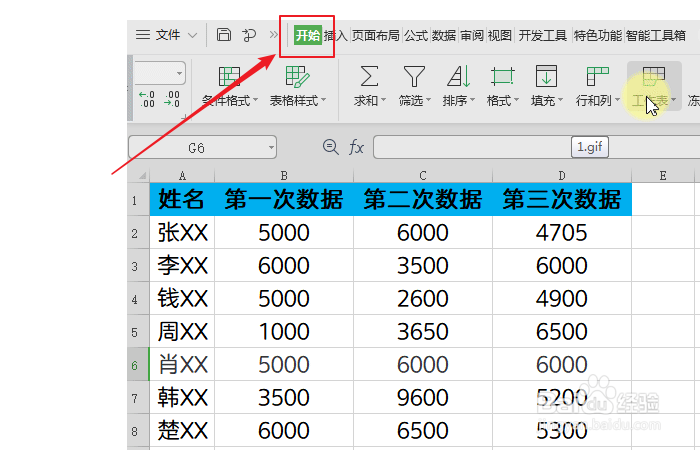The height and width of the screenshot is (450, 700).
Task: Open the 页面布局 tab
Action: click(375, 35)
